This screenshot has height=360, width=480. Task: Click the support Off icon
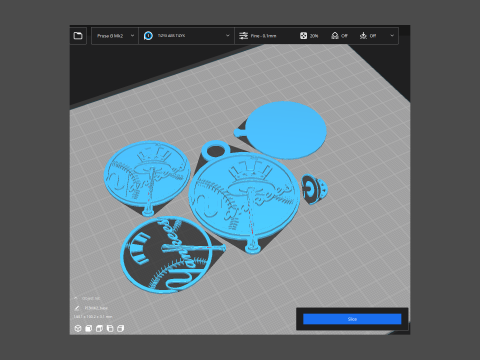click(335, 36)
